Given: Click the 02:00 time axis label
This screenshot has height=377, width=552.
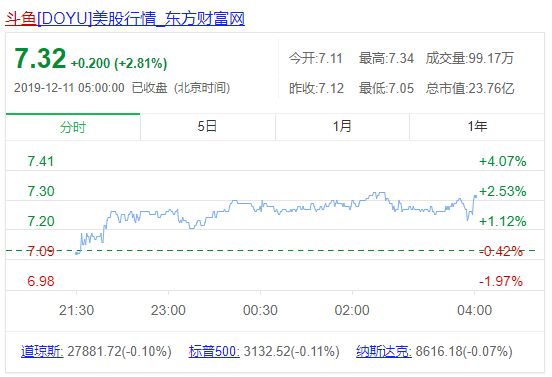Looking at the screenshot, I should [x=352, y=310].
